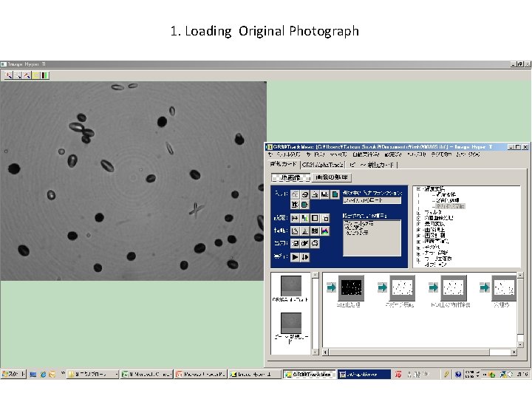Click the triangle shape icon in the measurement row
The height and width of the screenshot is (399, 532).
point(295,231)
